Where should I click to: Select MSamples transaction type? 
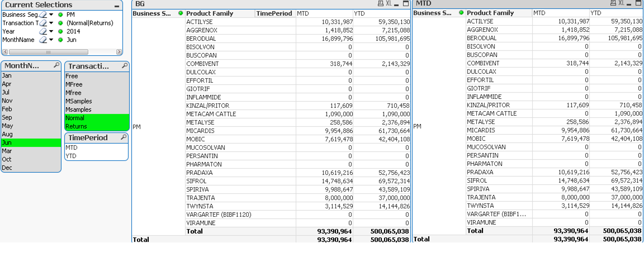[x=97, y=101]
